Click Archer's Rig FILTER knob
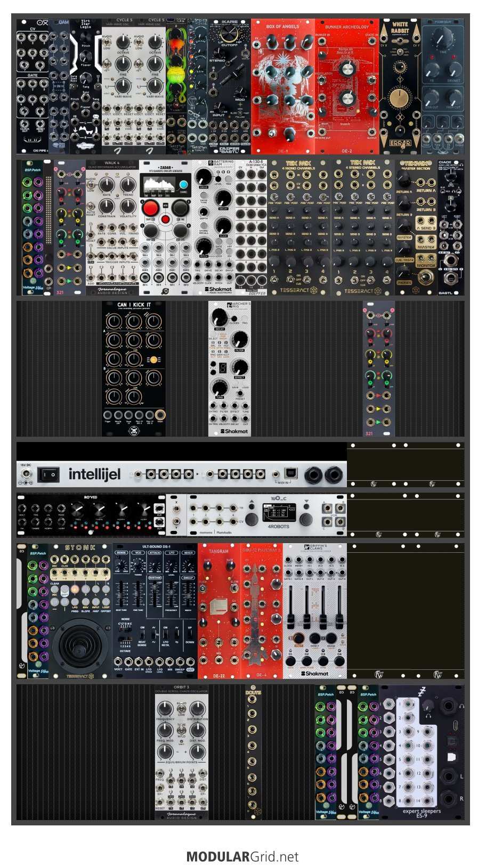486x868 pixels. (240, 339)
